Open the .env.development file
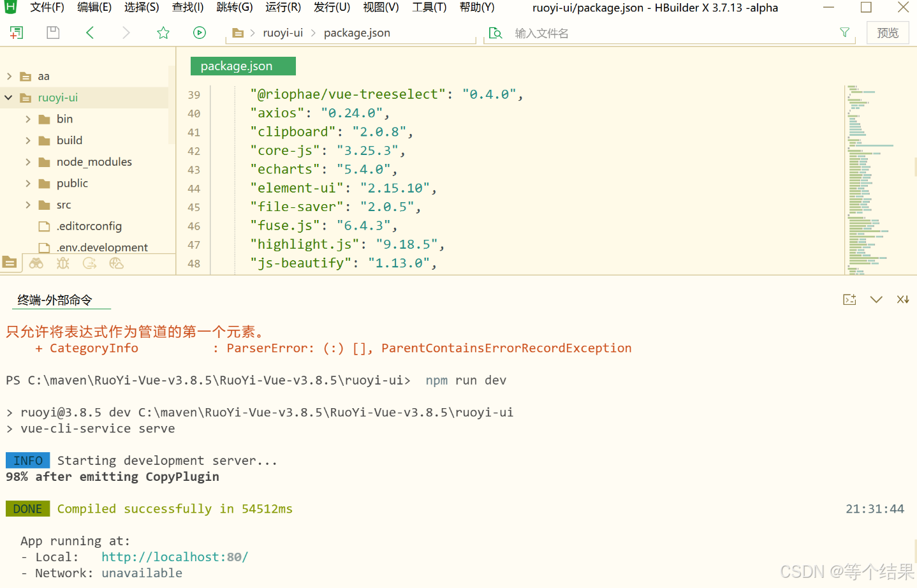Viewport: 917px width, 588px height. click(x=102, y=247)
